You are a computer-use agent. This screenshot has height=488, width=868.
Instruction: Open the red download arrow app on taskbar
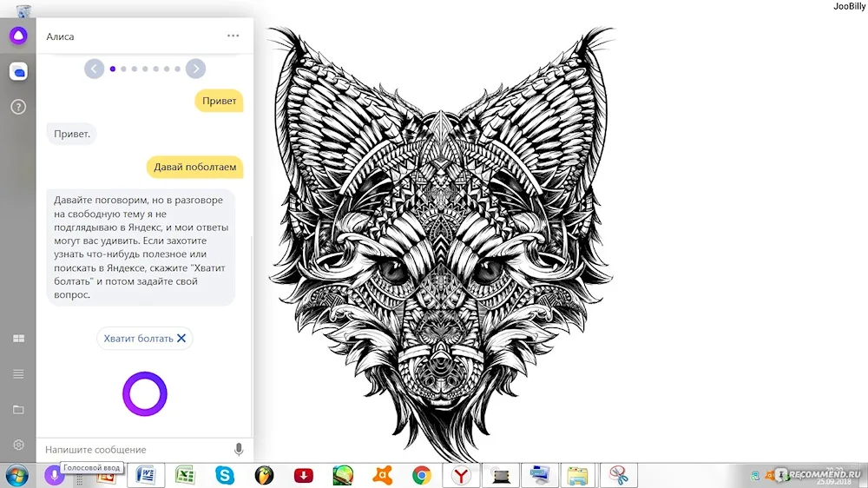tap(303, 475)
